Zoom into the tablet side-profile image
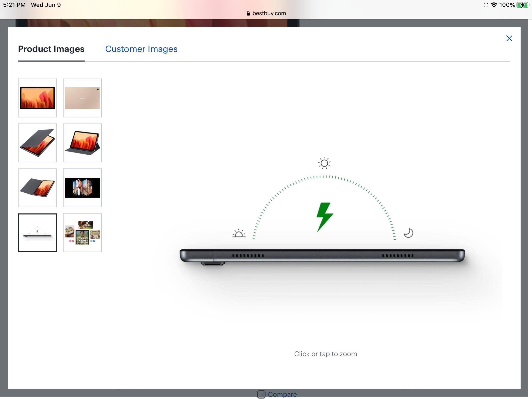The width and height of the screenshot is (532, 399). (322, 256)
